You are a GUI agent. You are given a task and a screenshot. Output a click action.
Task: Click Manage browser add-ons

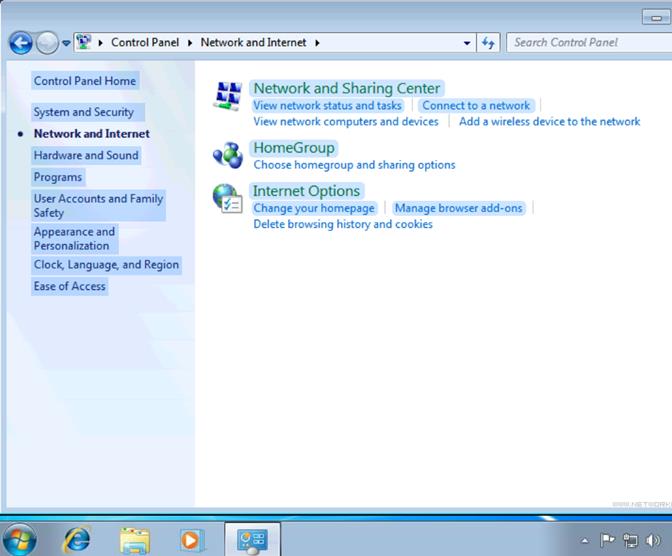[459, 208]
